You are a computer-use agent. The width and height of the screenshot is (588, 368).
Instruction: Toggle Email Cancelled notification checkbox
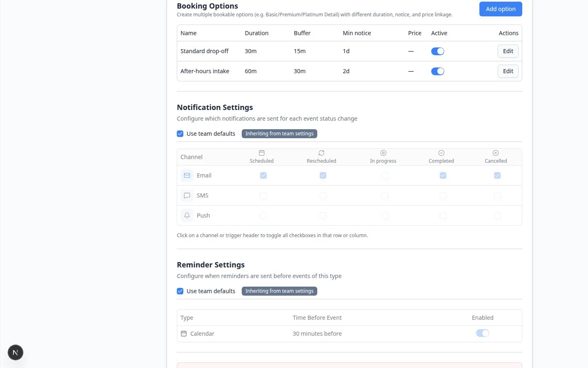pos(497,175)
